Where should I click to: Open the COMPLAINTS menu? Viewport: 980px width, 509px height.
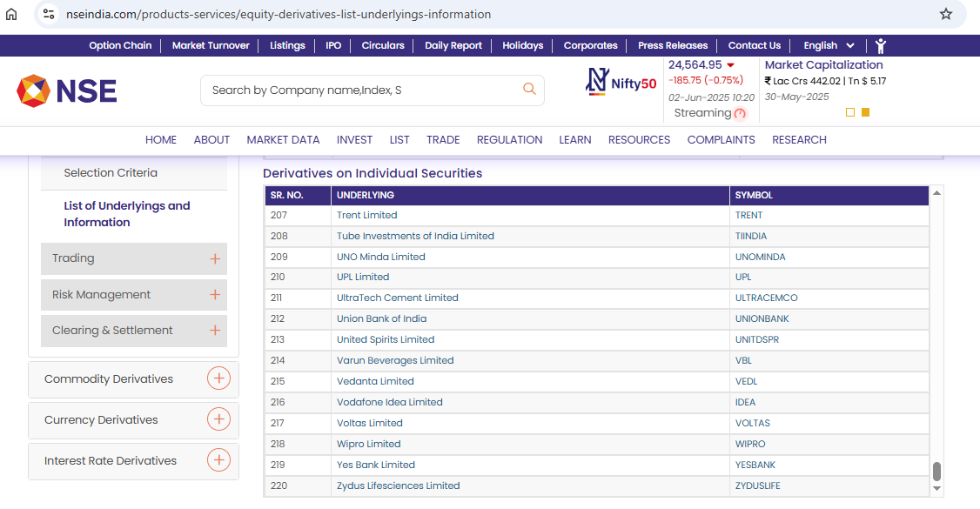722,140
